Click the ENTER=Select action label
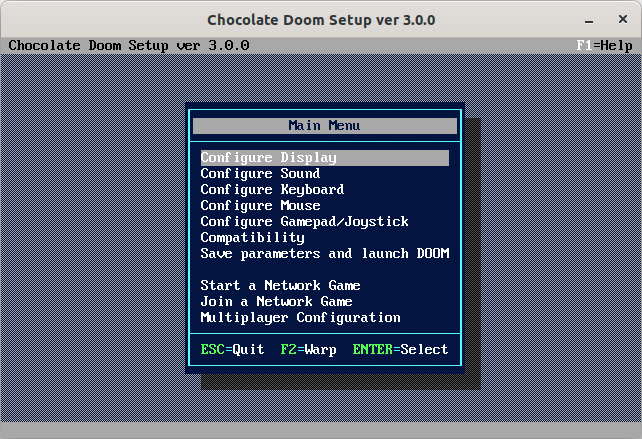 click(400, 349)
